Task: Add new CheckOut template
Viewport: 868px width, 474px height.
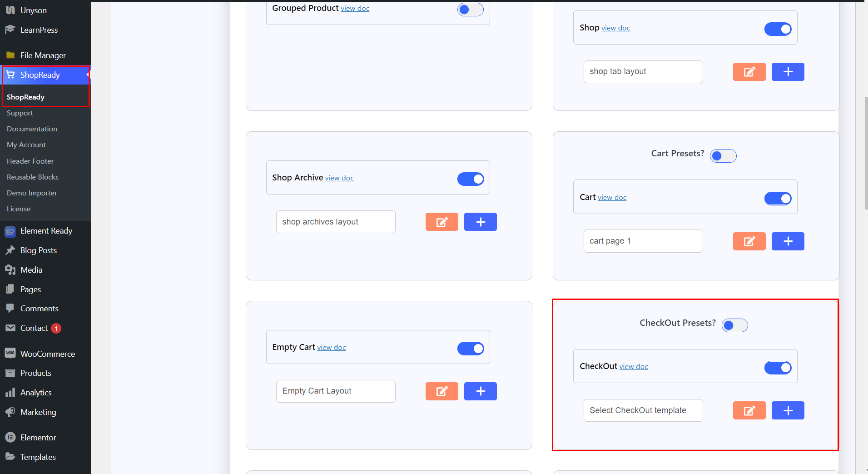Action: point(788,410)
